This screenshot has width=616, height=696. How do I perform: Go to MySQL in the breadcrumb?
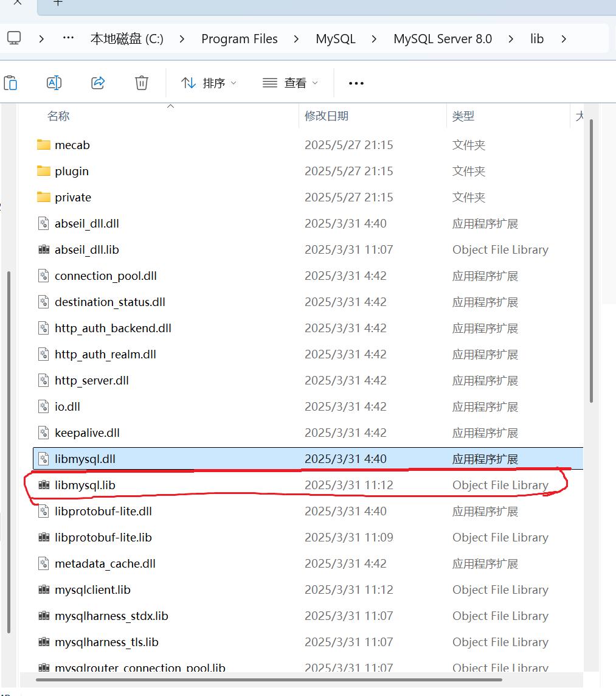[336, 39]
